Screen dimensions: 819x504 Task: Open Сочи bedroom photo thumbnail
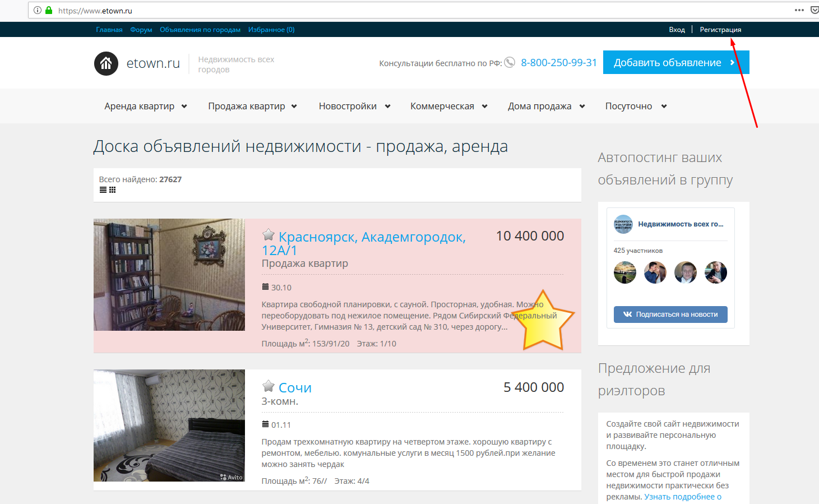click(x=169, y=426)
